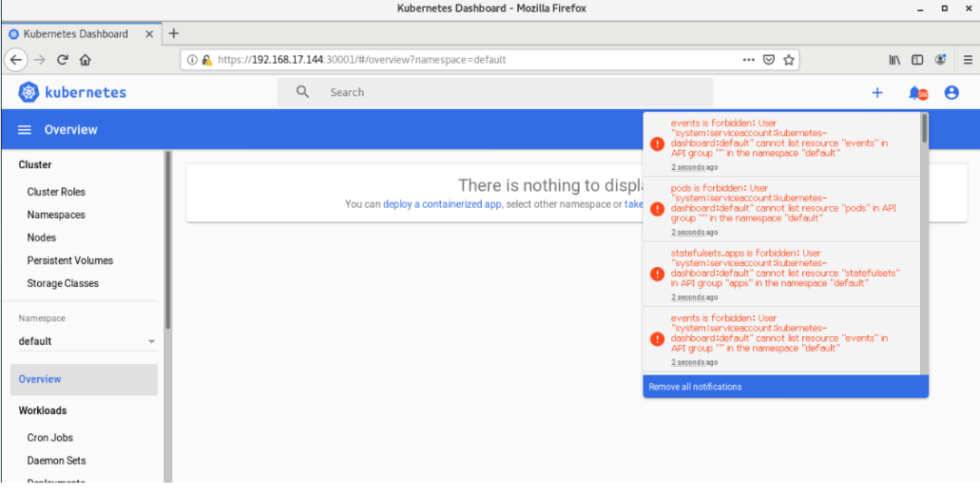
Task: Open Nodes in sidebar
Action: 41,238
